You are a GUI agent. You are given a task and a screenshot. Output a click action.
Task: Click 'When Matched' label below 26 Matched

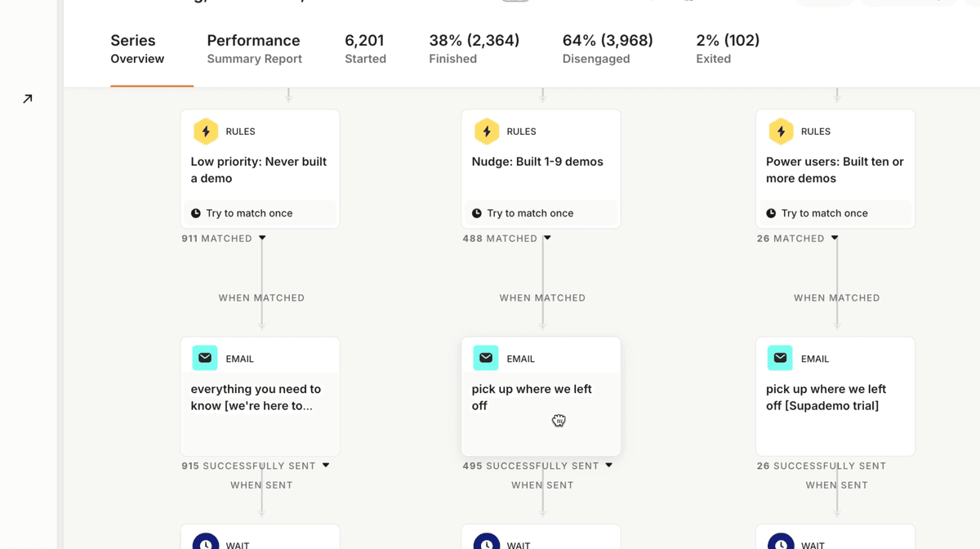tap(836, 298)
